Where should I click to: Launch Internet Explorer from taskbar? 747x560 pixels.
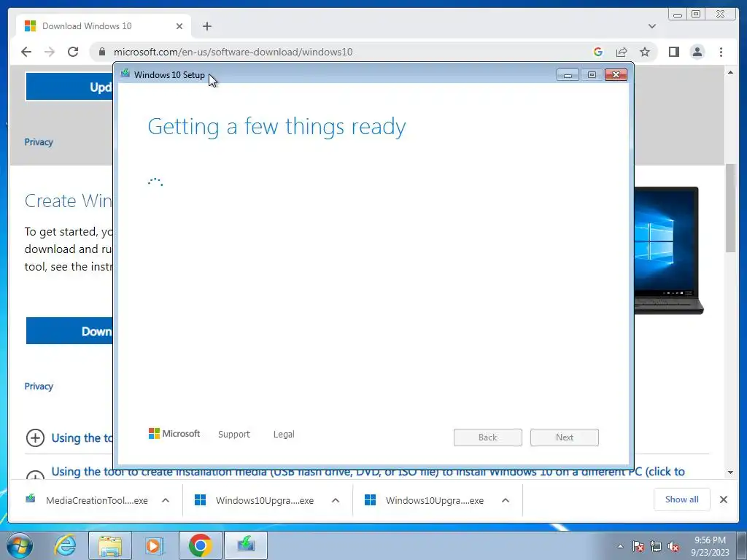pos(65,545)
